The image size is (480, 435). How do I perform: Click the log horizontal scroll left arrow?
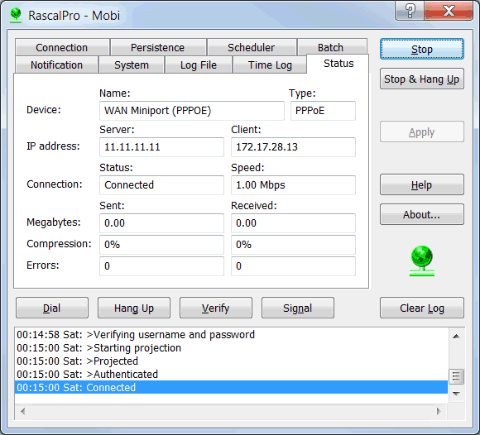pos(23,411)
